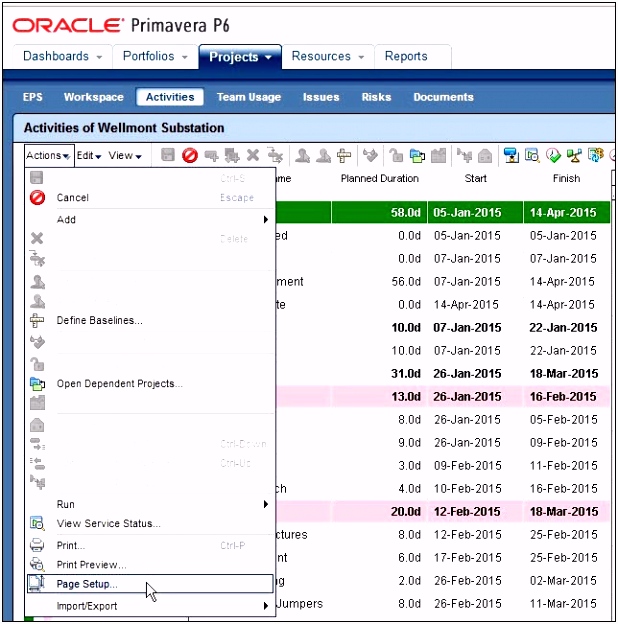Click the Planned Duration column header
618x624 pixels.
(x=380, y=179)
